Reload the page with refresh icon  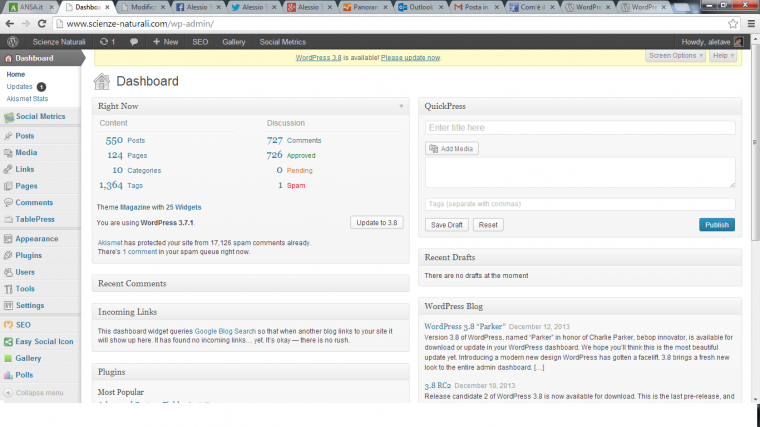coord(42,23)
